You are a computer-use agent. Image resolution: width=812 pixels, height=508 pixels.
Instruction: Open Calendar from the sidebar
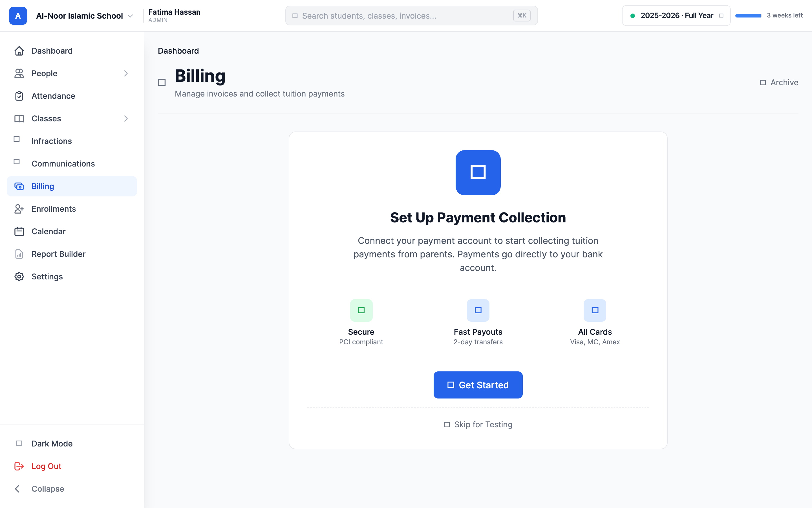(72, 231)
